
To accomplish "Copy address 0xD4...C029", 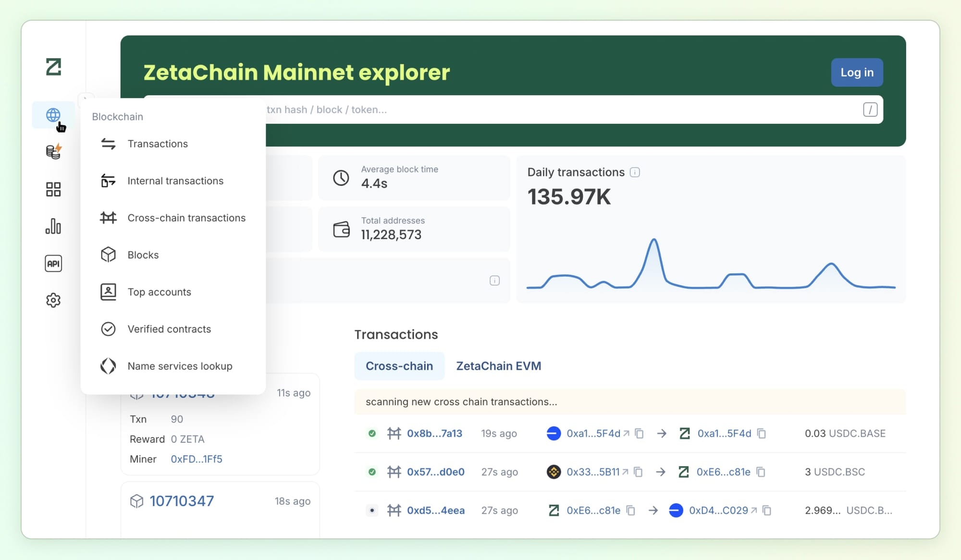I will pyautogui.click(x=767, y=510).
